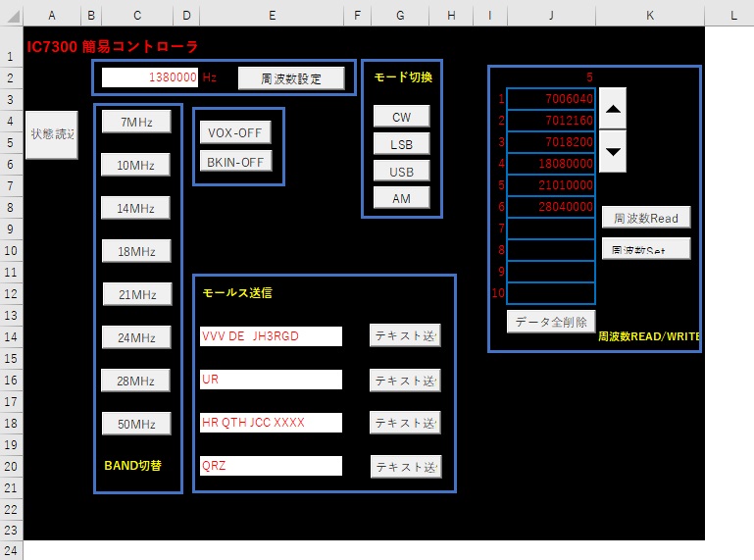Image resolution: width=754 pixels, height=560 pixels.
Task: Switch band to 14MHz
Action: (x=136, y=208)
